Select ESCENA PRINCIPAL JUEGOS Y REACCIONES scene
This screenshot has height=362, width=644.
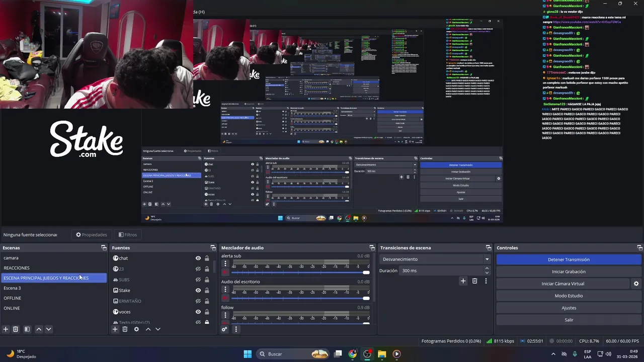pyautogui.click(x=54, y=278)
